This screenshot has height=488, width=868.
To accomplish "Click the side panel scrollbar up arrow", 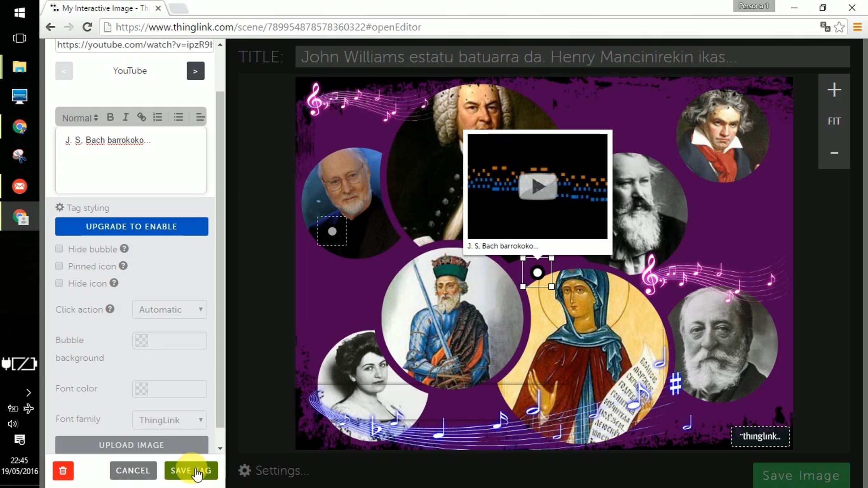I will (x=220, y=44).
